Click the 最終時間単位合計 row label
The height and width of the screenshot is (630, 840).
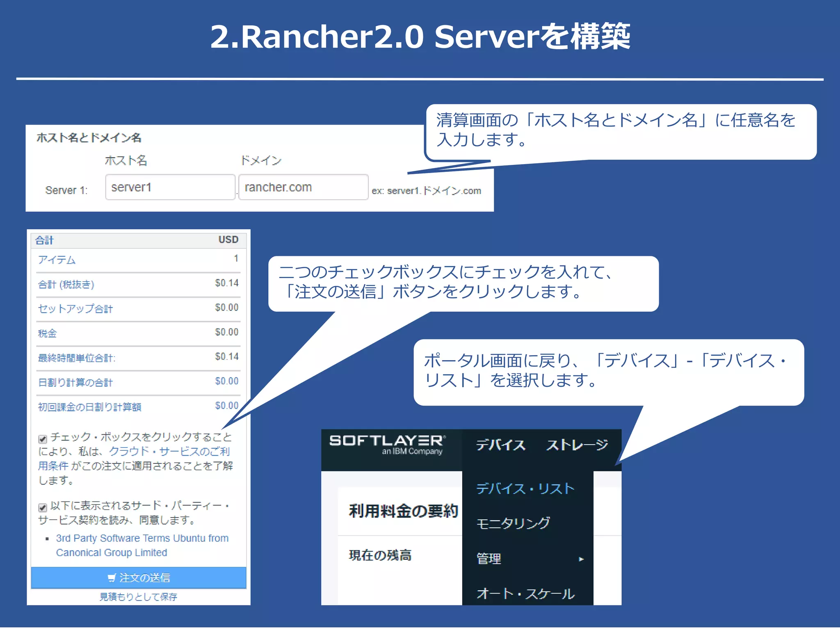click(77, 358)
